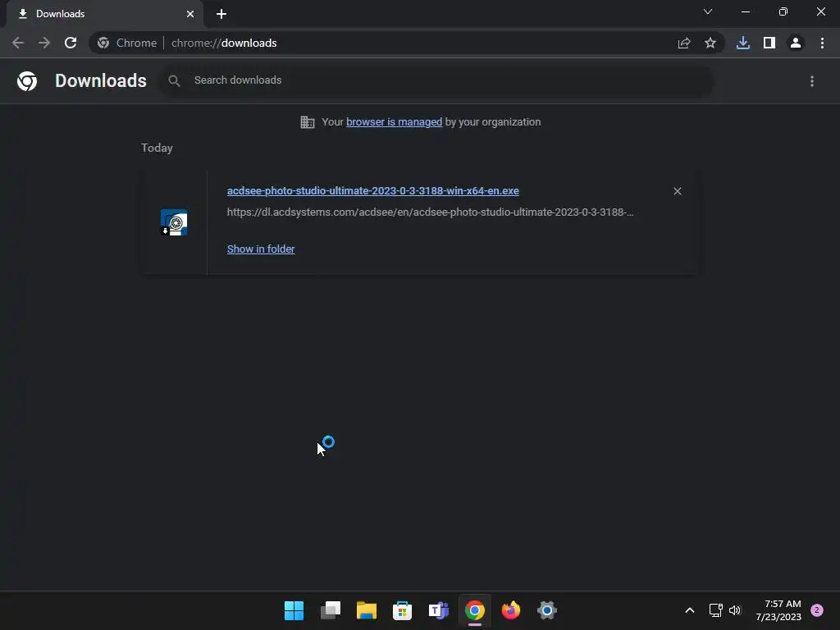840x630 pixels.
Task: Click the Downloads page title
Action: [101, 81]
